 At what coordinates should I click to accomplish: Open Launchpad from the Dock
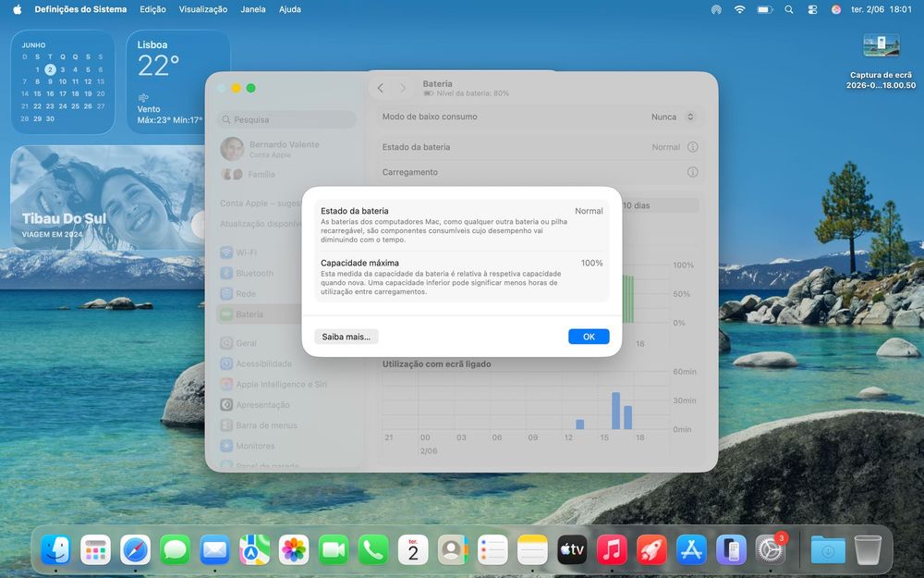pos(95,550)
